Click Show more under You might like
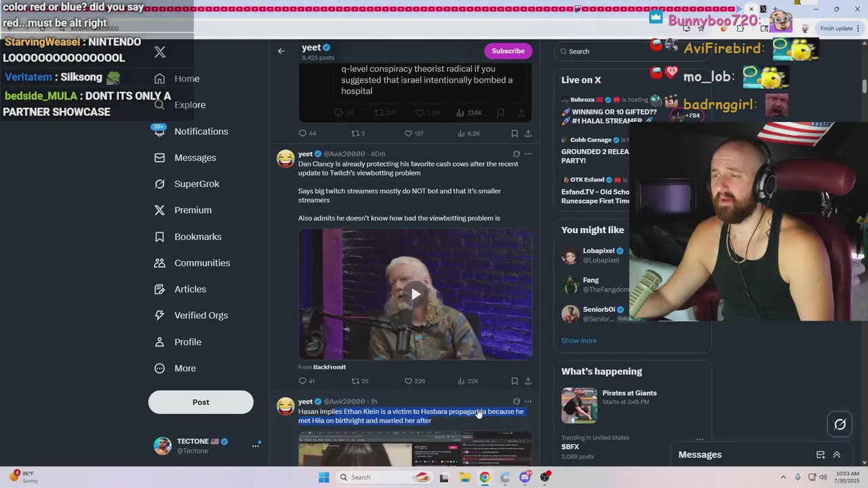Viewport: 868px width, 488px height. [578, 341]
